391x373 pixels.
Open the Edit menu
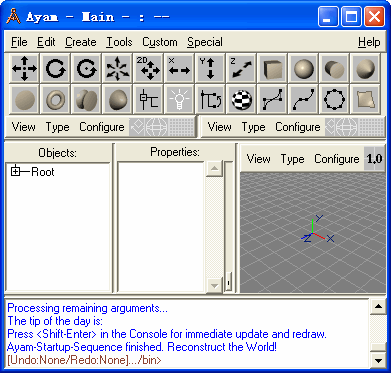pos(46,42)
